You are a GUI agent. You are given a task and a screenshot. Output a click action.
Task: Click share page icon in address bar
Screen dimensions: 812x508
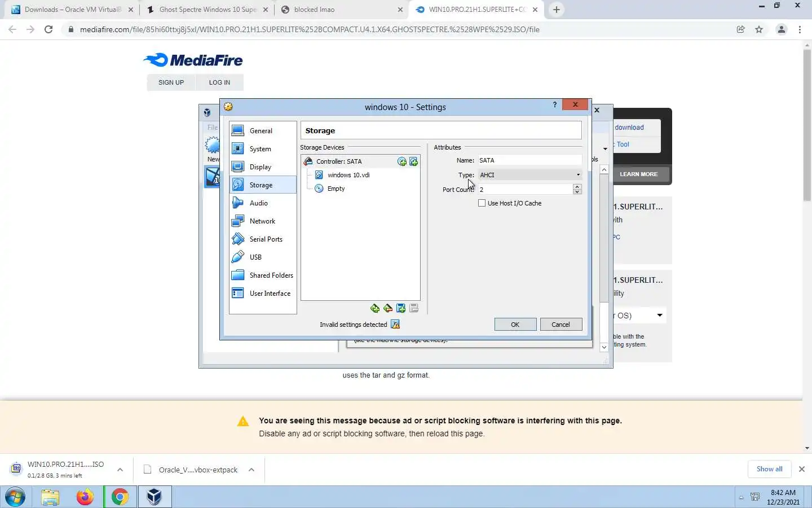(x=741, y=29)
